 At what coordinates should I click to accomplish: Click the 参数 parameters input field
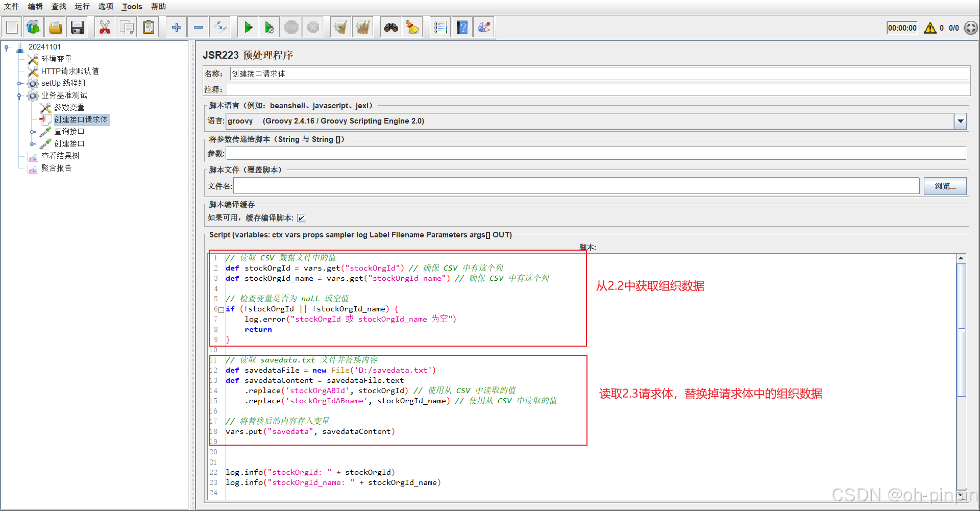click(x=596, y=153)
